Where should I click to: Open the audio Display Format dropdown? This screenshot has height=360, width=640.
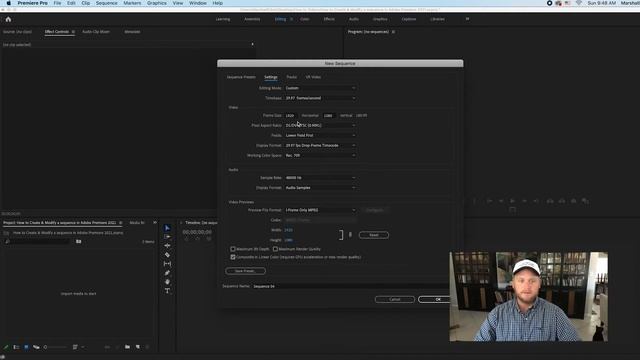tap(320, 188)
